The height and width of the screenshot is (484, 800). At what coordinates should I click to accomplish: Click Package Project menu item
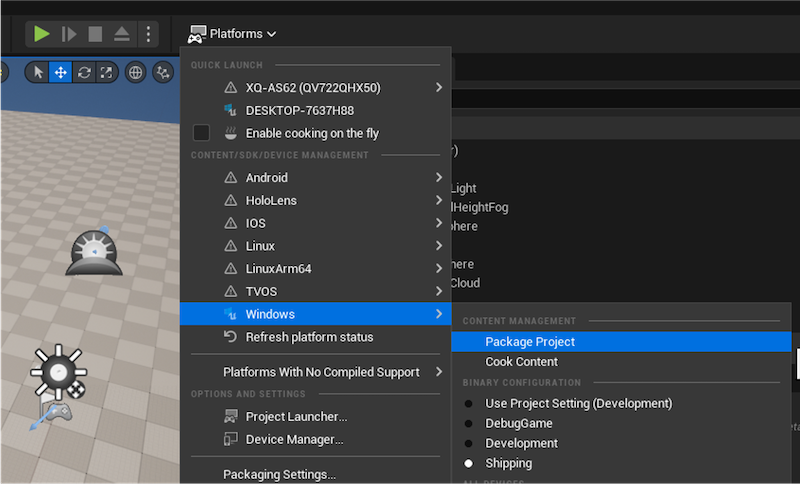pos(529,342)
